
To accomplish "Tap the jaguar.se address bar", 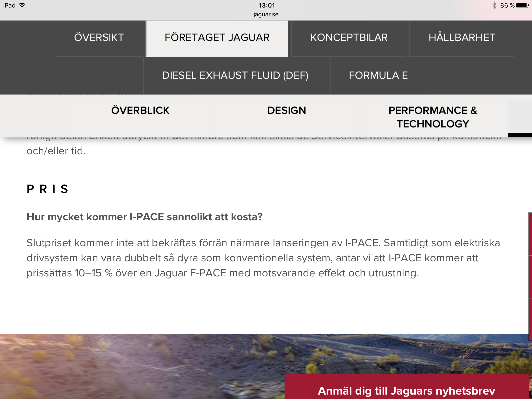I will (x=266, y=14).
